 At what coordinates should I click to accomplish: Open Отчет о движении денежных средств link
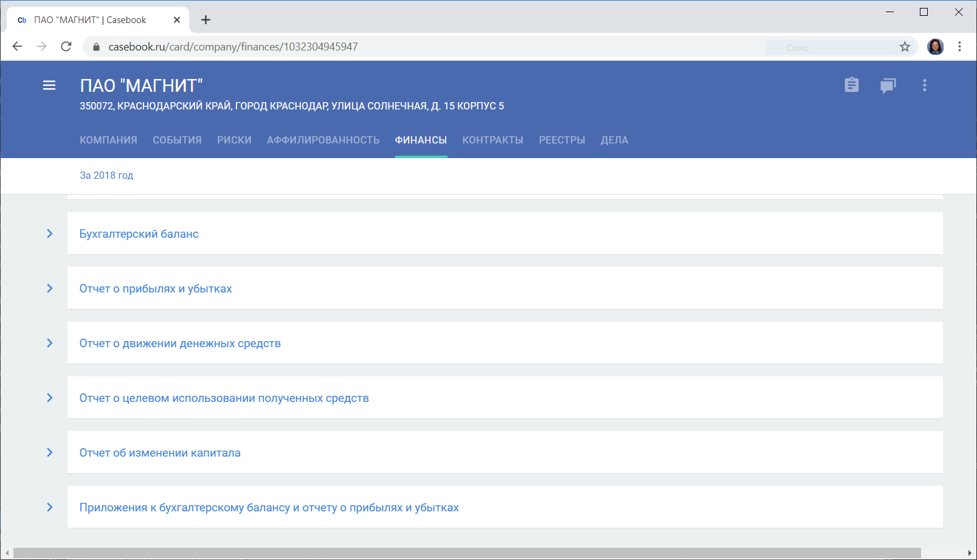[180, 344]
